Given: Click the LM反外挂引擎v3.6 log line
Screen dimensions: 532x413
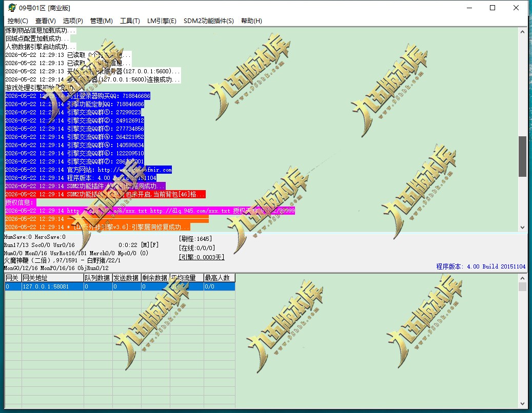Looking at the screenshot, I should 97,227.
